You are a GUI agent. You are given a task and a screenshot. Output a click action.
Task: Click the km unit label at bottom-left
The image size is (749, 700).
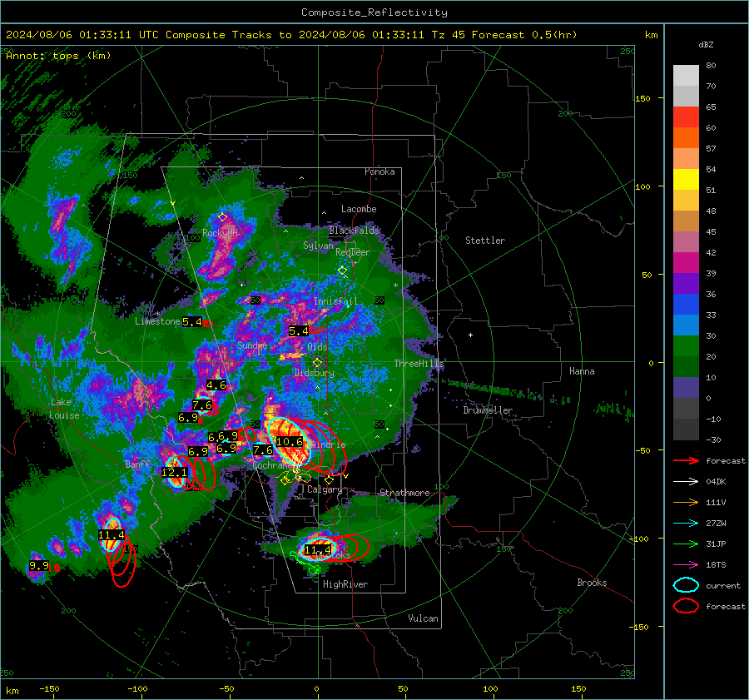click(x=12, y=691)
